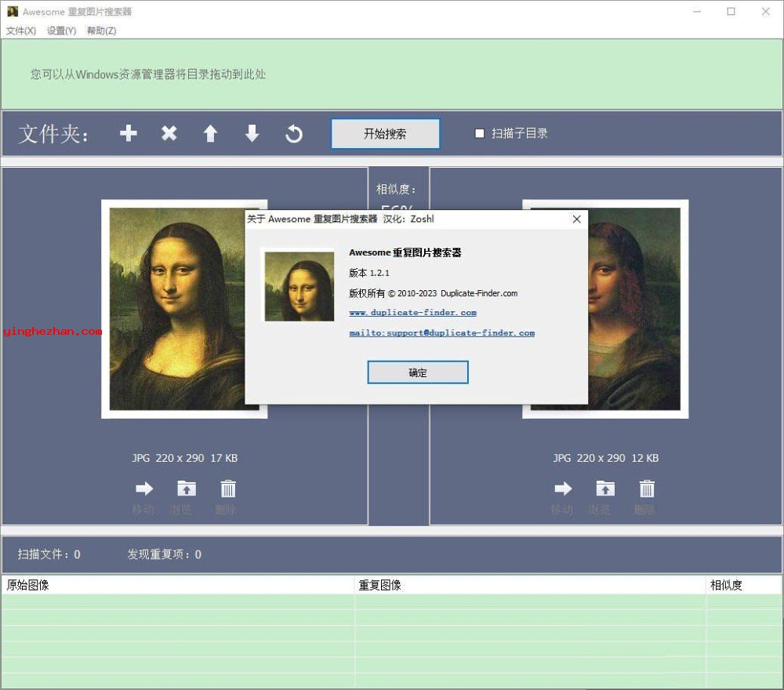Click the 版本 1.2.1 text
Screen dimensions: 784x690
tap(369, 273)
